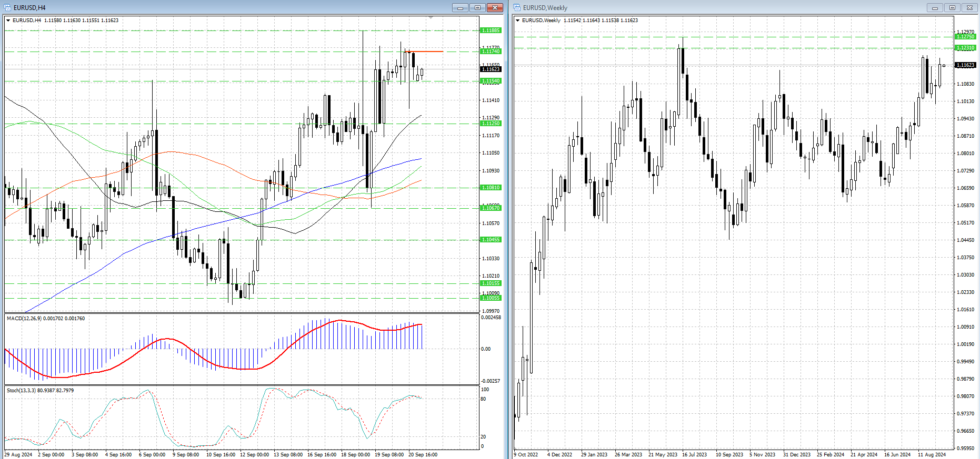The height and width of the screenshot is (459, 980).
Task: Click the '20 Sep 16:00' date on the H4 time axis
Action: point(423,455)
